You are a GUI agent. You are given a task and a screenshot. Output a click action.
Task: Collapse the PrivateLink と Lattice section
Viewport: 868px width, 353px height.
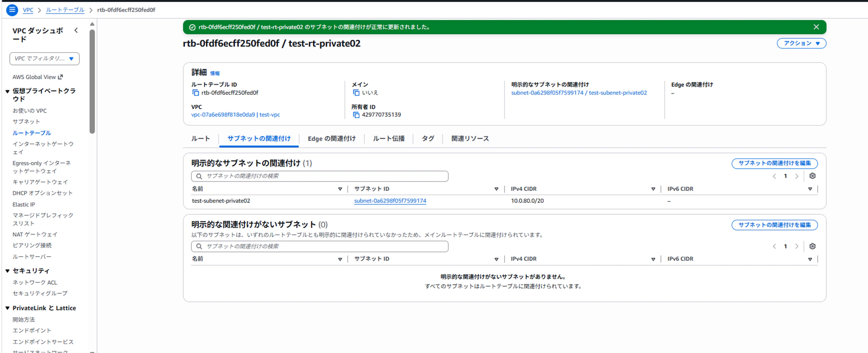click(x=8, y=308)
